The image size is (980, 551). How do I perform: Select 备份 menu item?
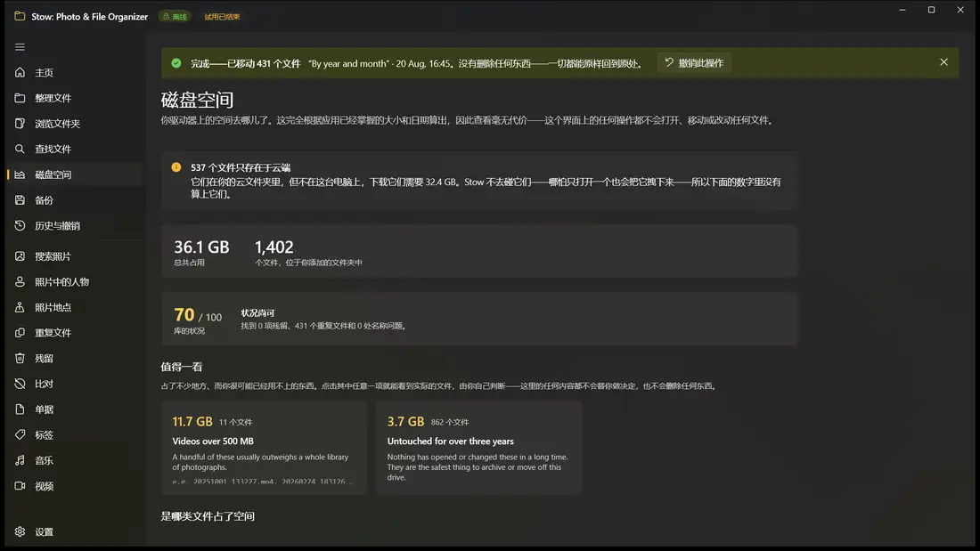(75, 200)
